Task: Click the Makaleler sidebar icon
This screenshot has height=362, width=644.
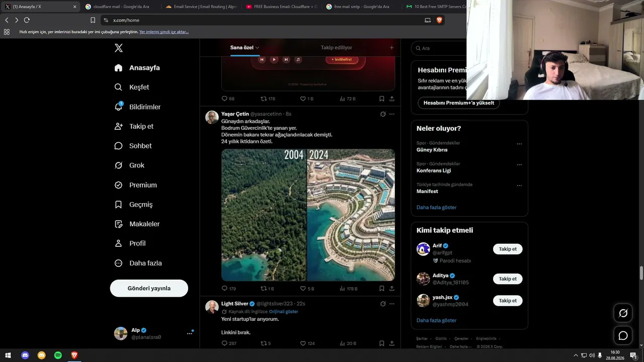Action: coord(119,224)
